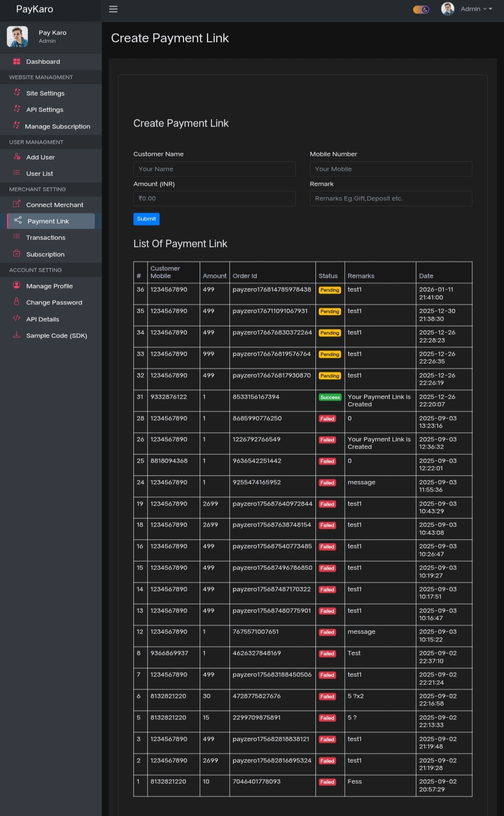This screenshot has width=504, height=816.
Task: Focus the Customer Name input field
Action: click(214, 169)
